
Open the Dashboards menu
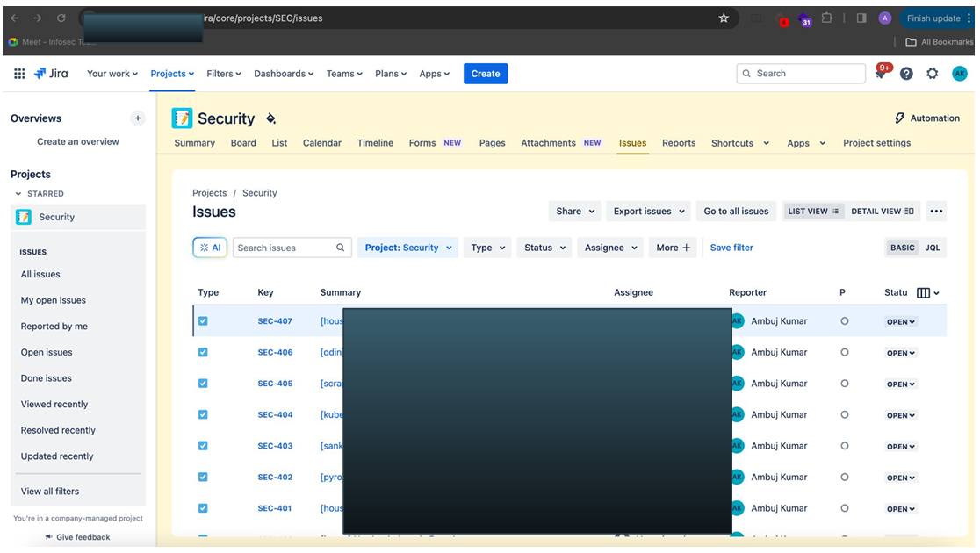coord(284,74)
